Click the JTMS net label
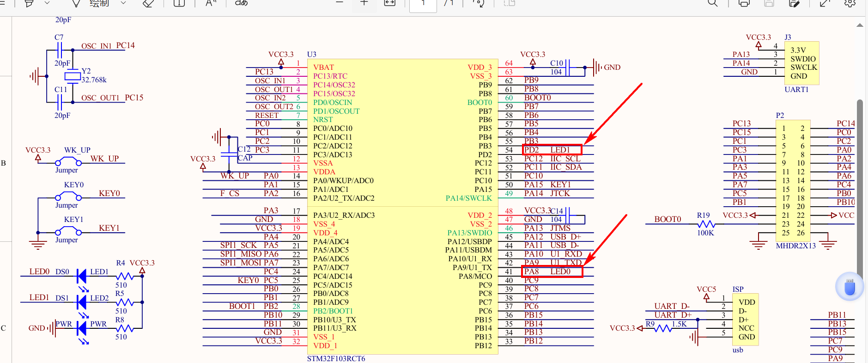The image size is (868, 363). point(560,228)
